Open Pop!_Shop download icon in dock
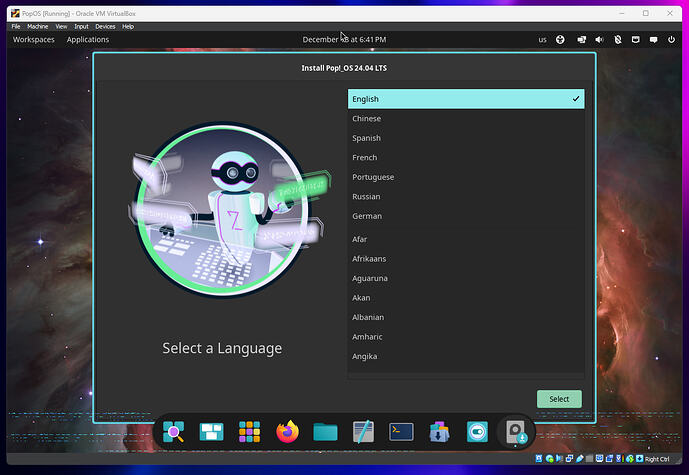 coord(439,432)
